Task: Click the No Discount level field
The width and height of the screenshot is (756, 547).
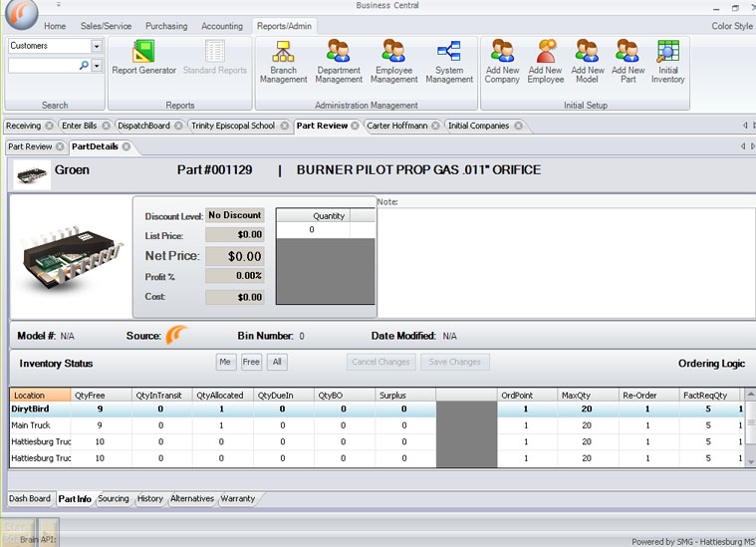Action: tap(234, 215)
